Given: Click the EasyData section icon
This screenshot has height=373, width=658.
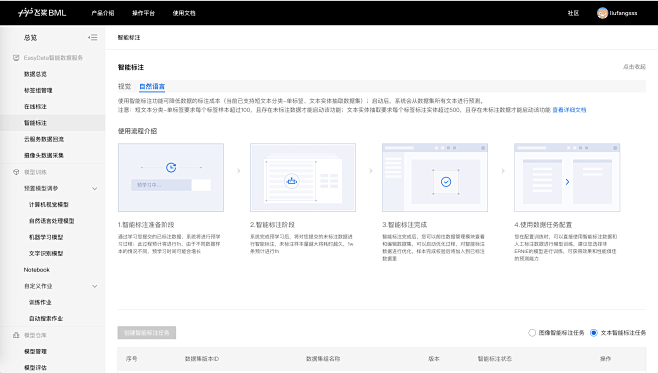Looking at the screenshot, I should tap(16, 57).
